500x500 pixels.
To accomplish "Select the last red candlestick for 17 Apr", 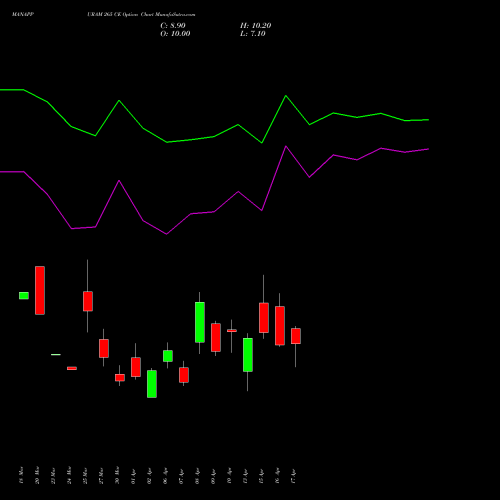I will [x=296, y=336].
